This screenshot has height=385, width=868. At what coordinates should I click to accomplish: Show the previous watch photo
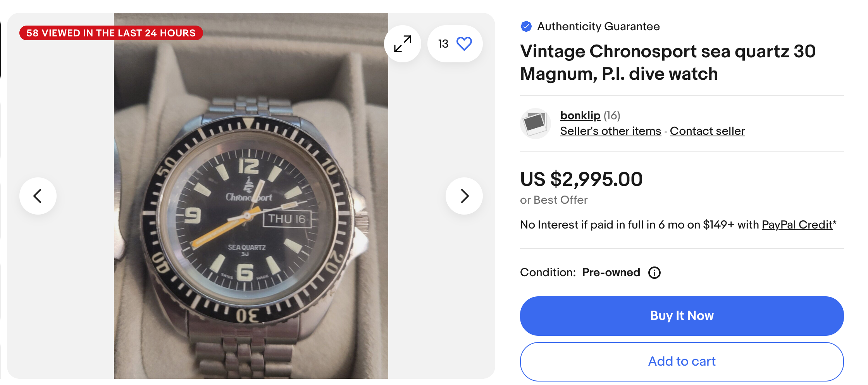(x=38, y=196)
